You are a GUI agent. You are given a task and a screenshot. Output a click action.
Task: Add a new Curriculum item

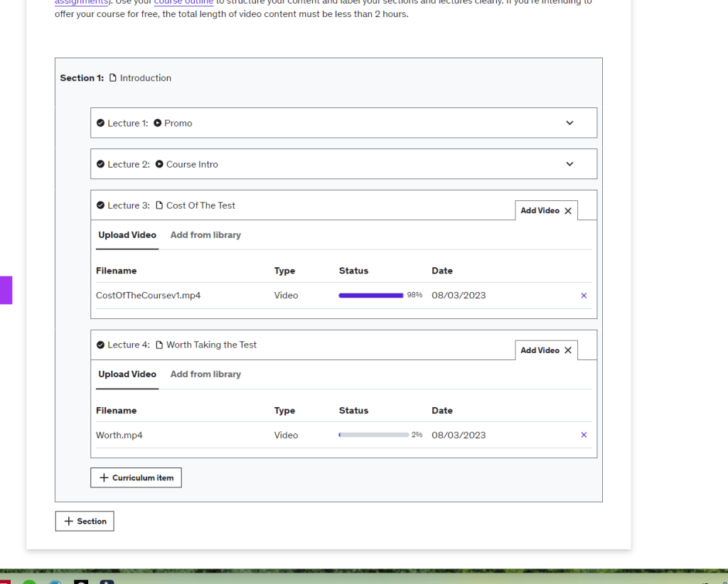click(136, 477)
